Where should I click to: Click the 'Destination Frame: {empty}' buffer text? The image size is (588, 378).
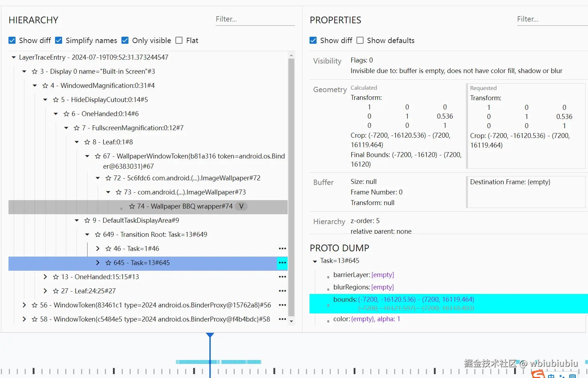(510, 182)
